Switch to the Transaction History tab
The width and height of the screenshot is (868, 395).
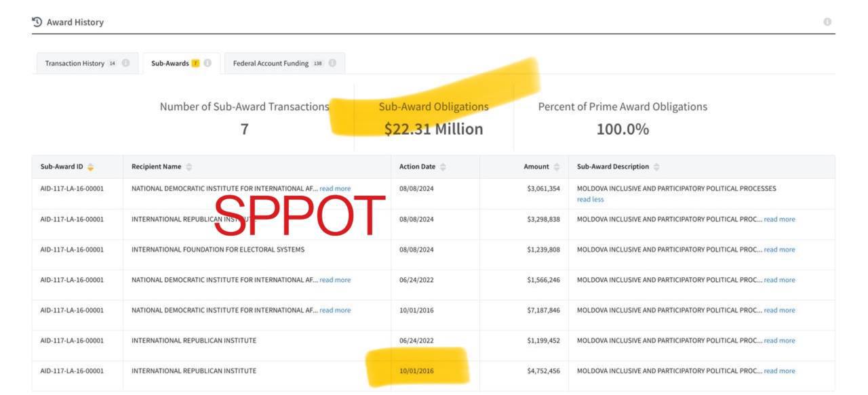[x=76, y=62]
